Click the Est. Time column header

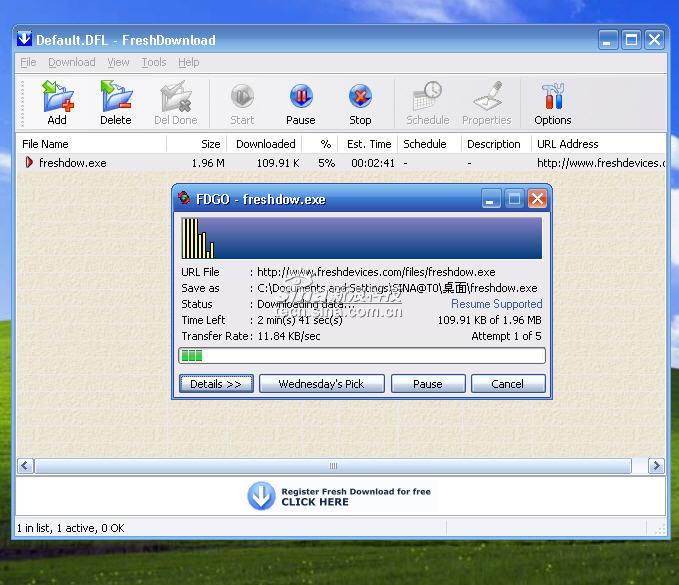(x=368, y=144)
